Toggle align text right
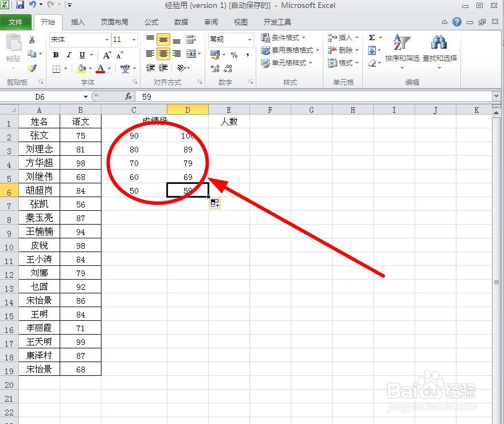The height and width of the screenshot is (424, 504). click(x=177, y=54)
